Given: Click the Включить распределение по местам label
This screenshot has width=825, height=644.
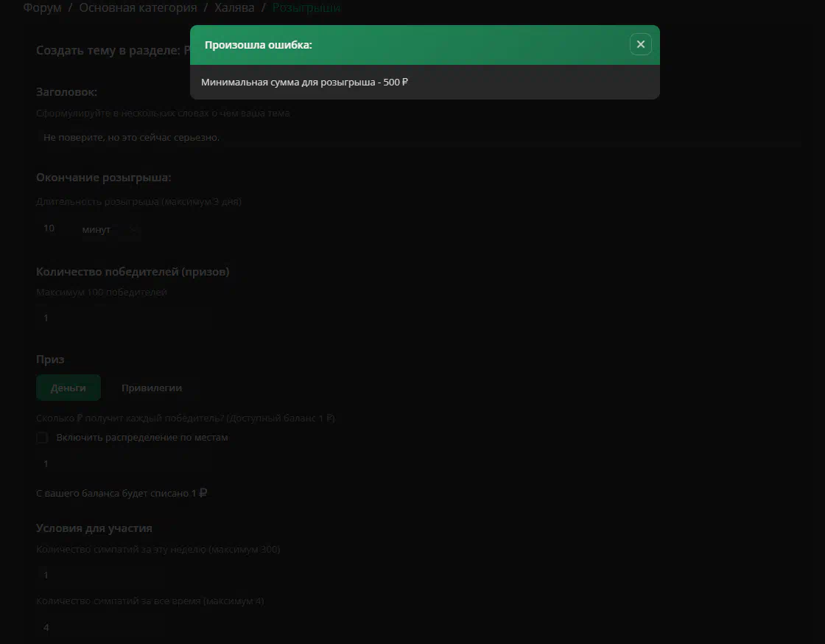Looking at the screenshot, I should (x=142, y=437).
